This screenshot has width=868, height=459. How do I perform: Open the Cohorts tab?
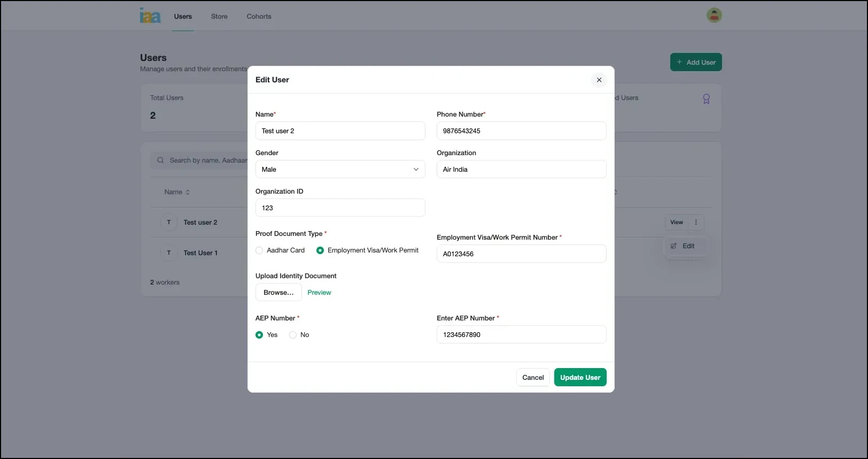(259, 17)
